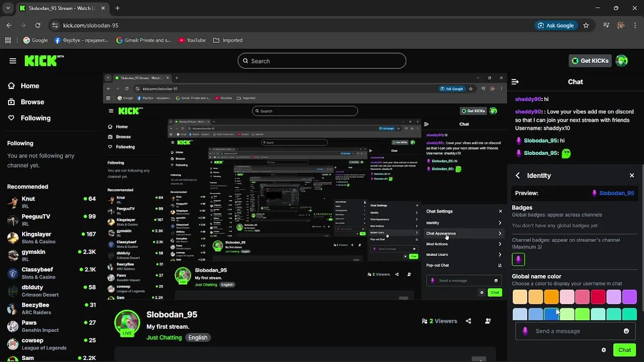The image size is (644, 362).
Task: Open gymskin recommended channel
Action: click(51, 255)
